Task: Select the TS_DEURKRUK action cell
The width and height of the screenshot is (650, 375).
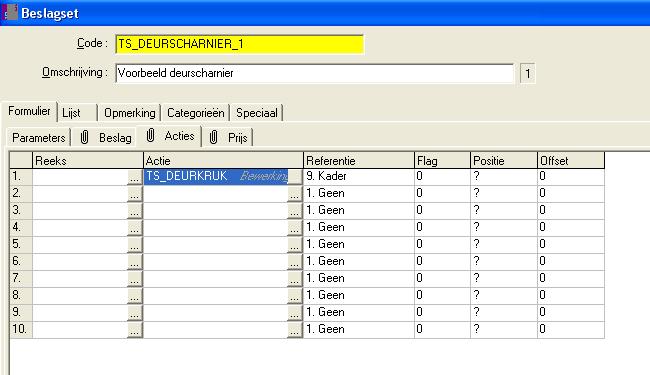Action: [x=216, y=177]
